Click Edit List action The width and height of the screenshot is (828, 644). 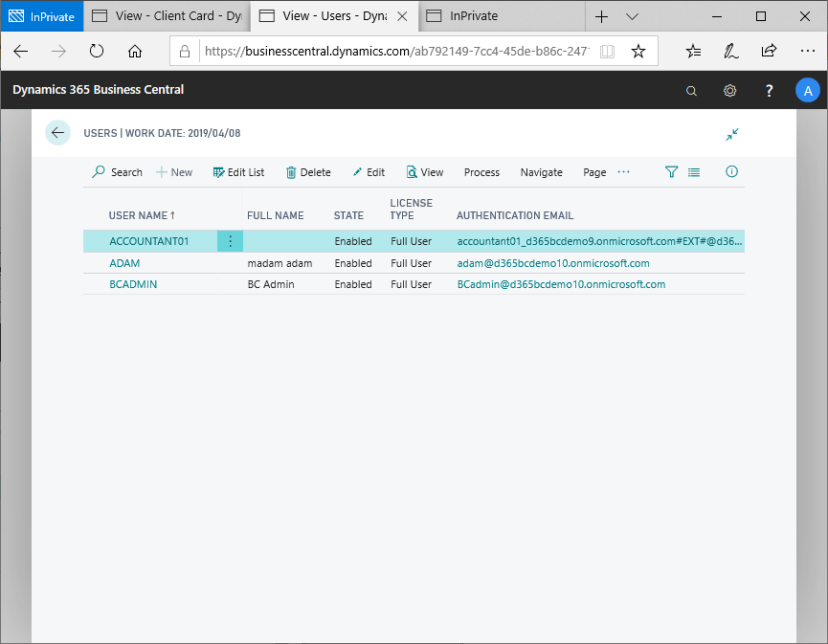(x=238, y=172)
